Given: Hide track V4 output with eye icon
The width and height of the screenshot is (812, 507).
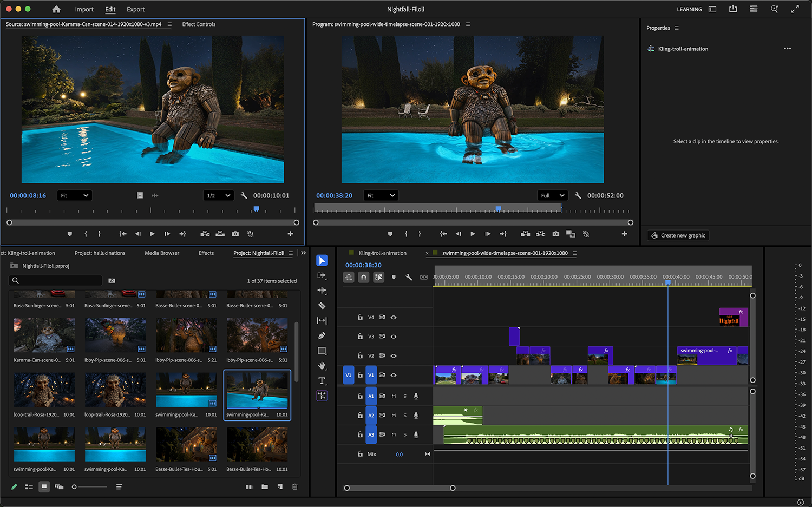Looking at the screenshot, I should coord(394,318).
